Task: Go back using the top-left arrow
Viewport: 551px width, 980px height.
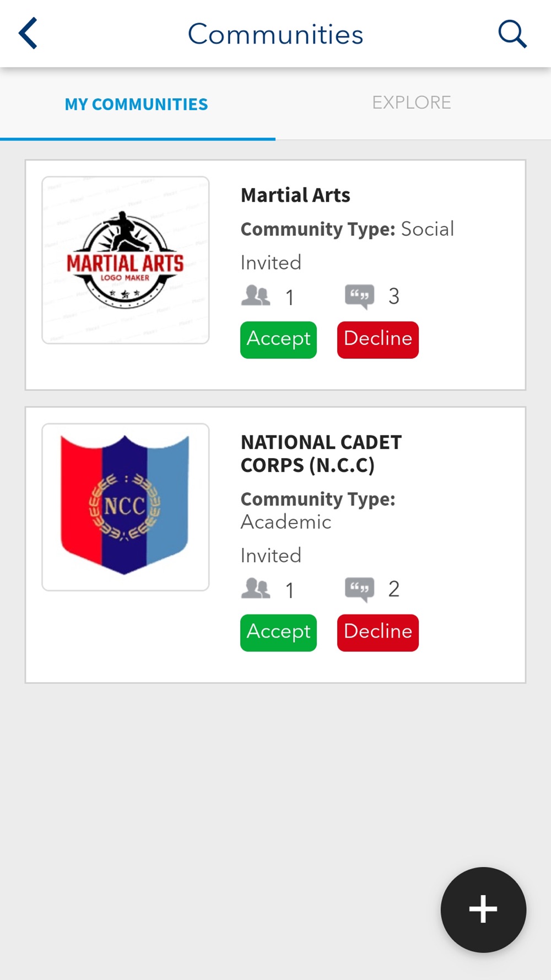Action: 28,34
